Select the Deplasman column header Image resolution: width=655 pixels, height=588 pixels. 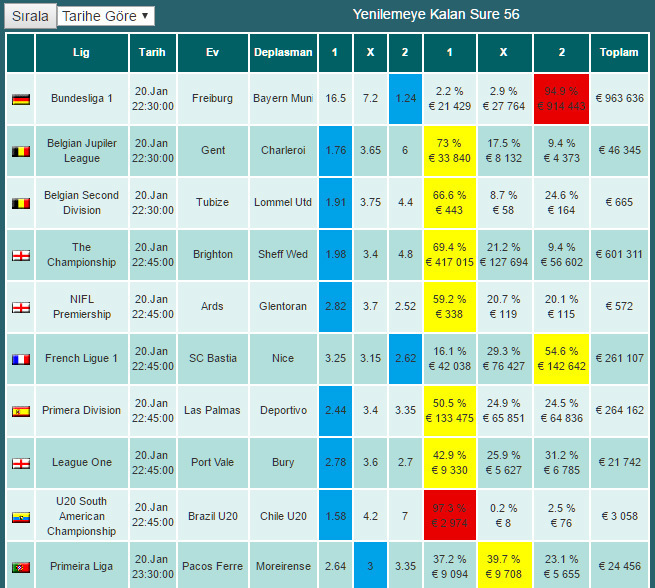click(283, 52)
